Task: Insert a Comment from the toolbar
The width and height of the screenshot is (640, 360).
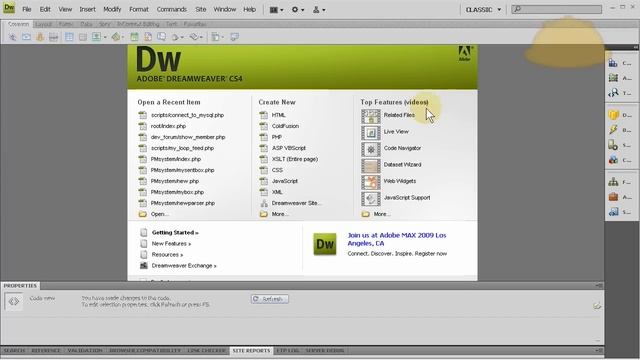Action: [162, 37]
